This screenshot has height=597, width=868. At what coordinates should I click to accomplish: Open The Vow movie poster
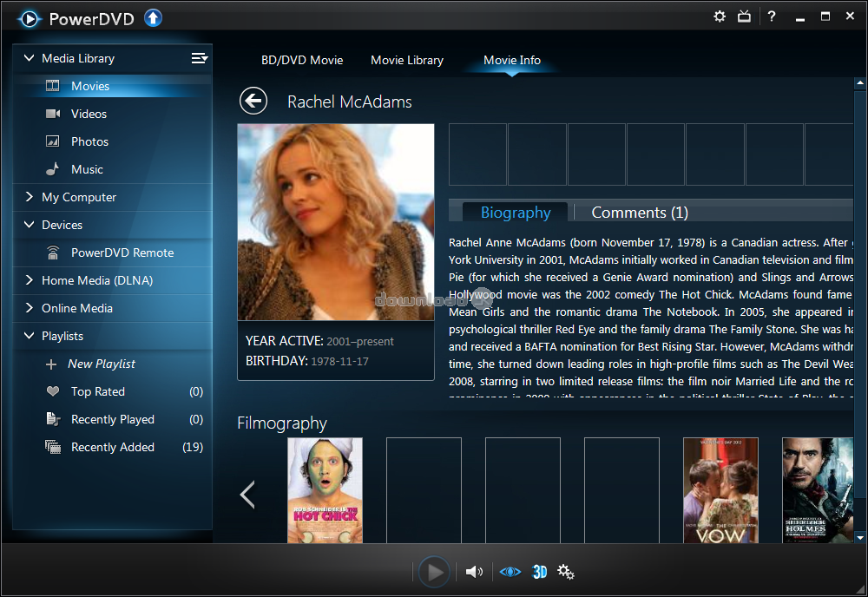pyautogui.click(x=720, y=490)
